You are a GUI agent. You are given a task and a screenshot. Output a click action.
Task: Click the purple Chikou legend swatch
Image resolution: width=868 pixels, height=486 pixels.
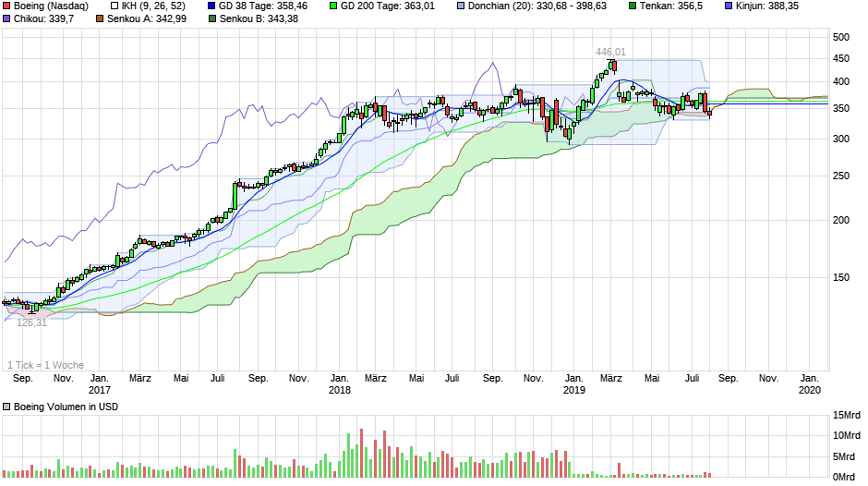(x=6, y=18)
